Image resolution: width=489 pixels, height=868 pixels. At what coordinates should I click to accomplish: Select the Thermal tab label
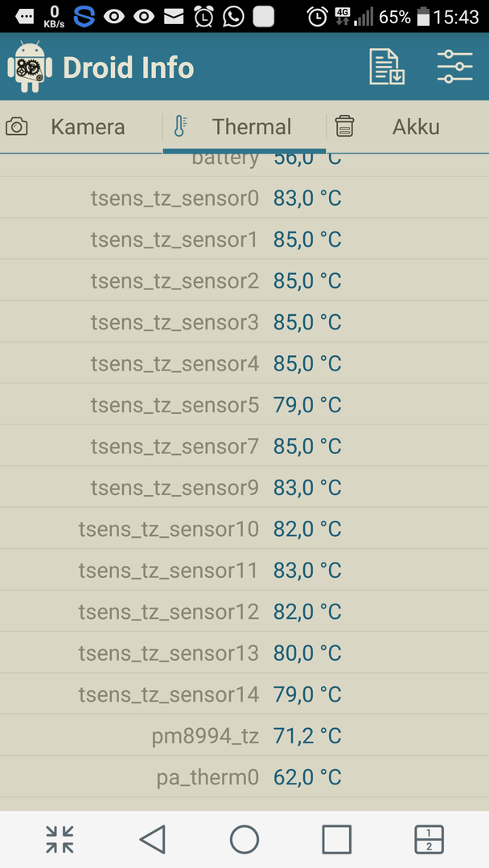point(252,127)
